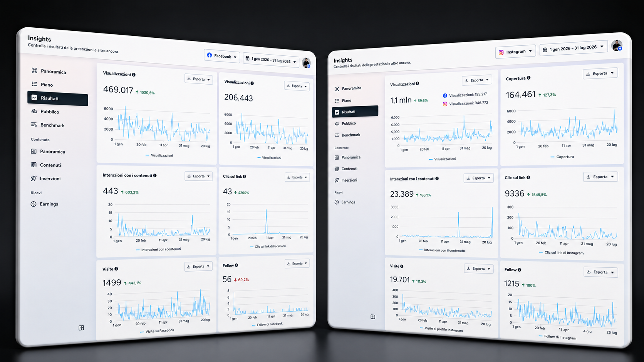Screen dimensions: 644x362
Task: Click the 9336 Clic sul link value
Action: 514,194
